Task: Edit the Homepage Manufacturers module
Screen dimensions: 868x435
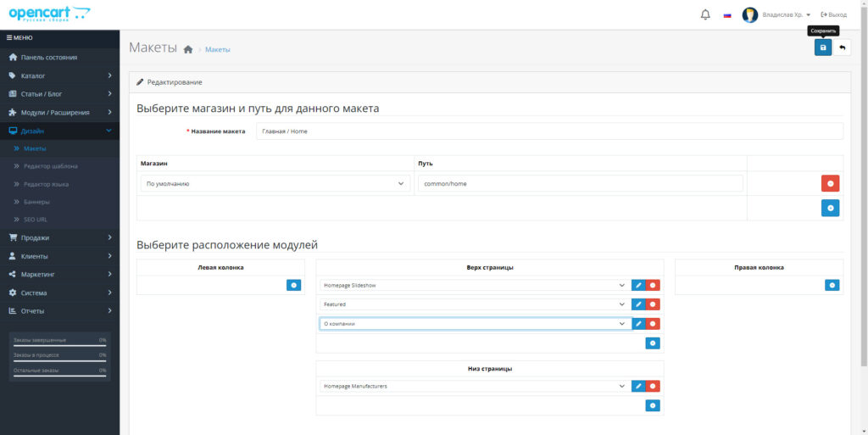Action: (638, 387)
